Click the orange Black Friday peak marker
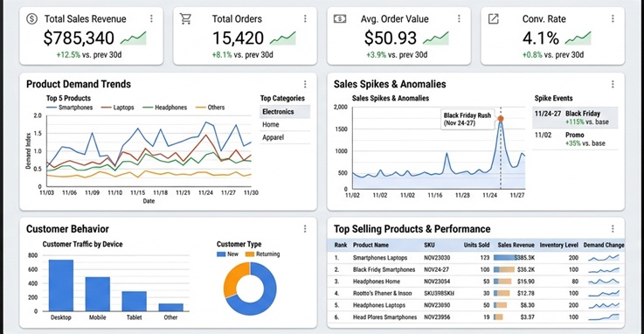This screenshot has height=334, width=644. [501, 119]
